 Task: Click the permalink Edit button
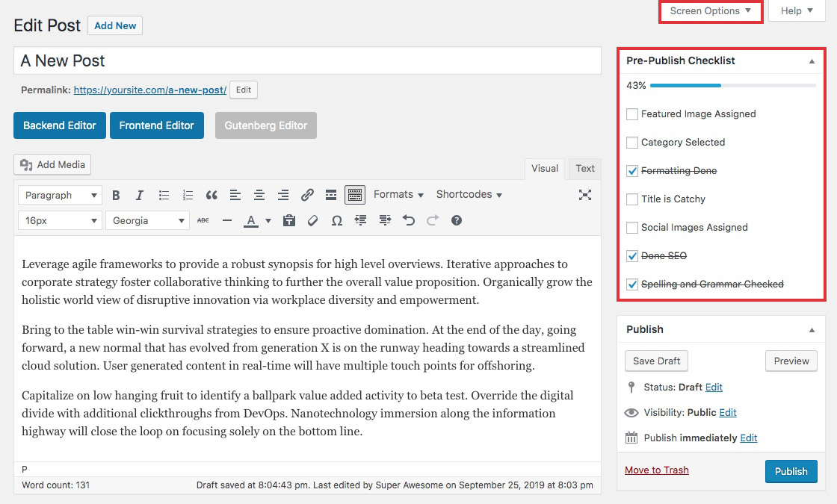coord(244,90)
